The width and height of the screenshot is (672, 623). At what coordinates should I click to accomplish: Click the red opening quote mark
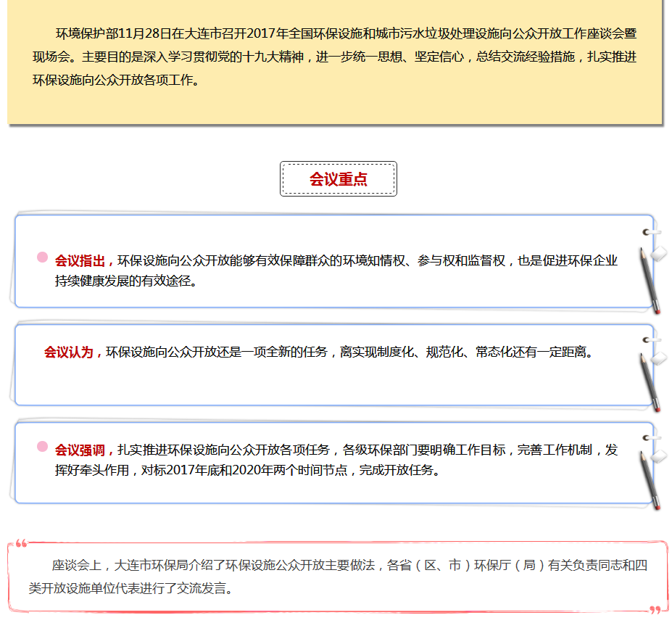pyautogui.click(x=21, y=543)
